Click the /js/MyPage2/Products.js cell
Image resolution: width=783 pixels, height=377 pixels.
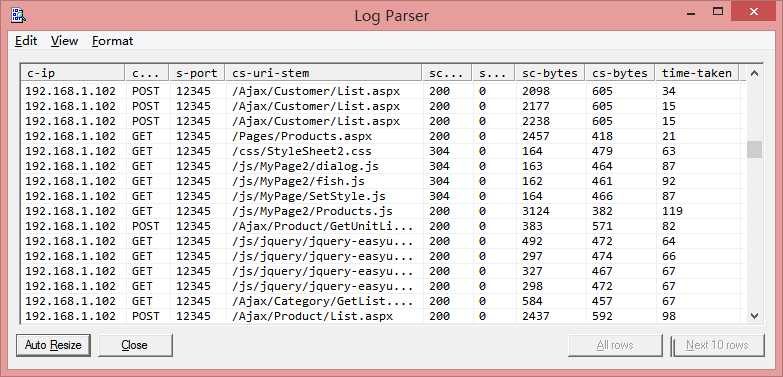313,211
